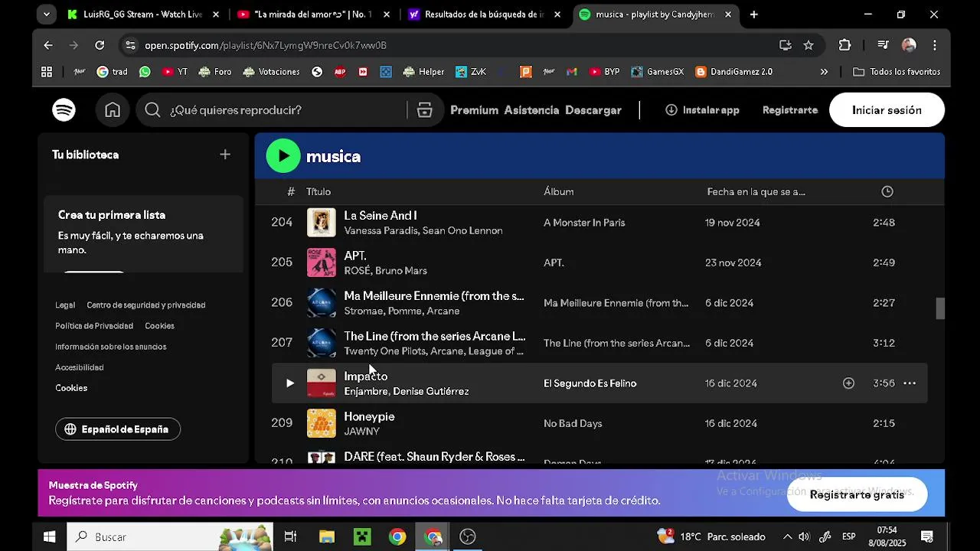
Task: Open artist Stromae on track 206
Action: [363, 311]
